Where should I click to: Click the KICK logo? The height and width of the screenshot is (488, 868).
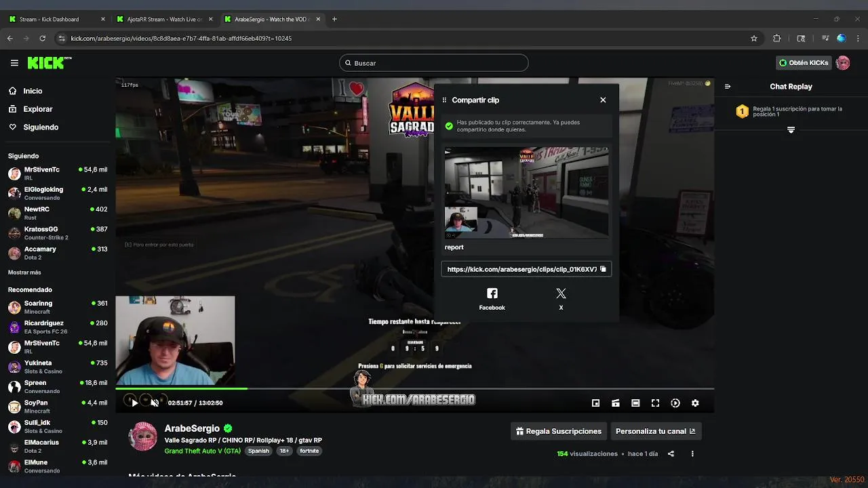(x=49, y=63)
